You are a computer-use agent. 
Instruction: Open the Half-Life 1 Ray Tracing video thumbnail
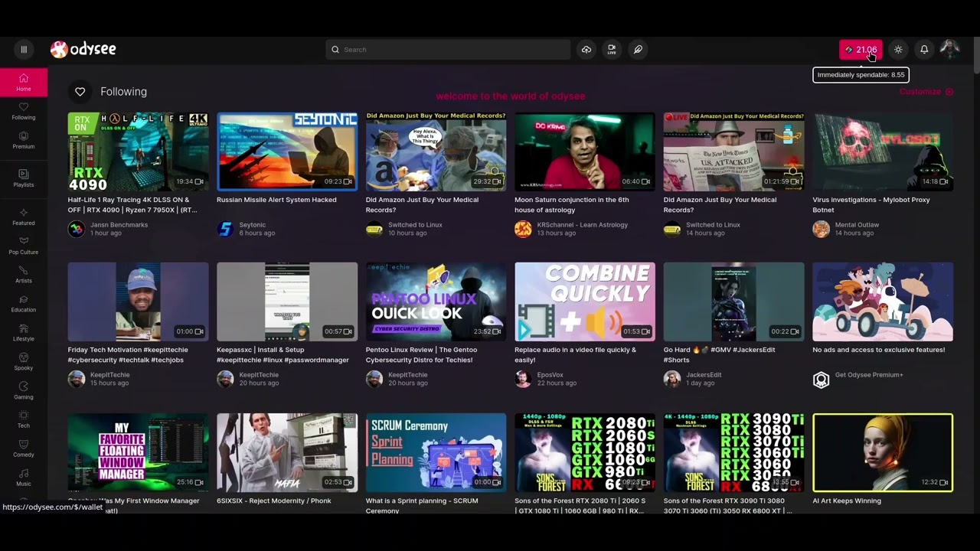click(138, 152)
